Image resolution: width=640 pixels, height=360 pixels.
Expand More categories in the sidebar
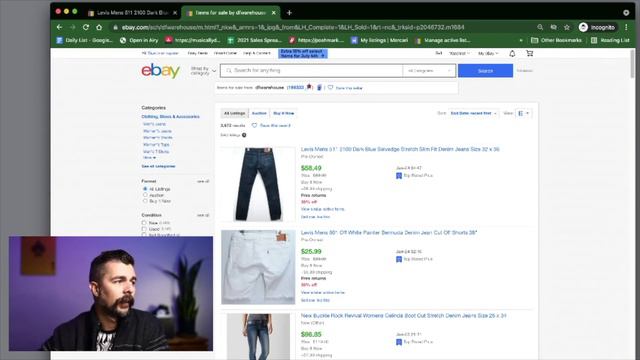click(149, 158)
